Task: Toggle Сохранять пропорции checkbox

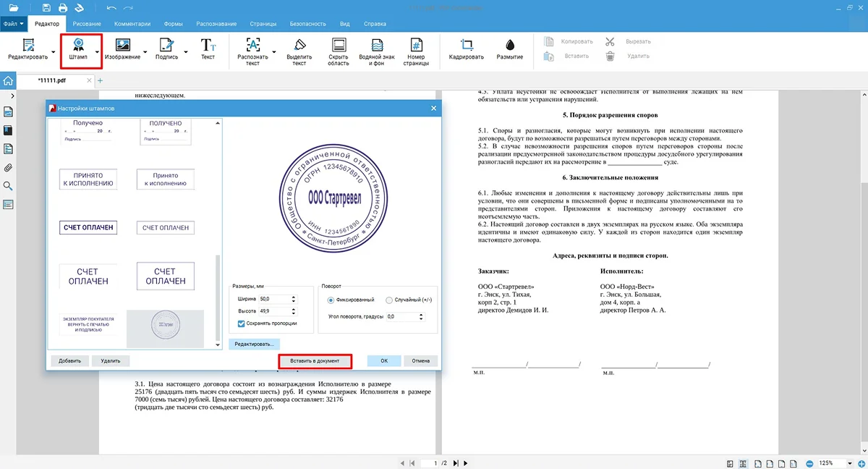Action: click(x=242, y=324)
